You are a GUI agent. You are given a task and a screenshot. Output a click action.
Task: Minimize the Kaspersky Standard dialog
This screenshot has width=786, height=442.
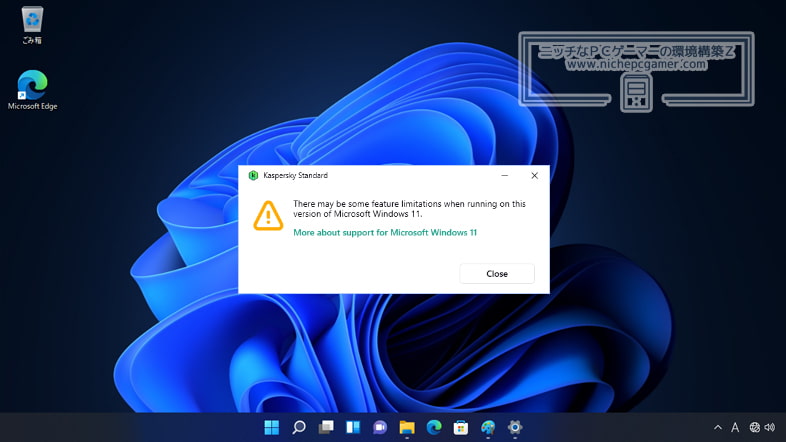[x=504, y=175]
